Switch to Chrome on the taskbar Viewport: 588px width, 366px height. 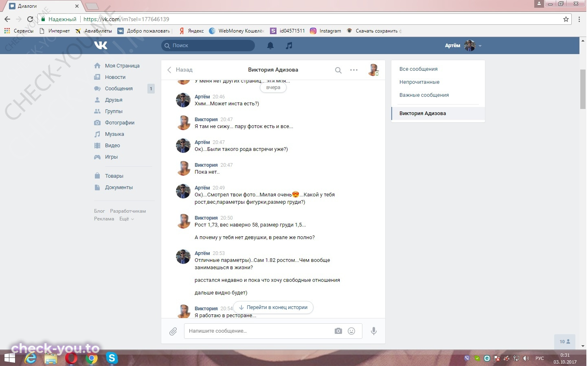[92, 358]
